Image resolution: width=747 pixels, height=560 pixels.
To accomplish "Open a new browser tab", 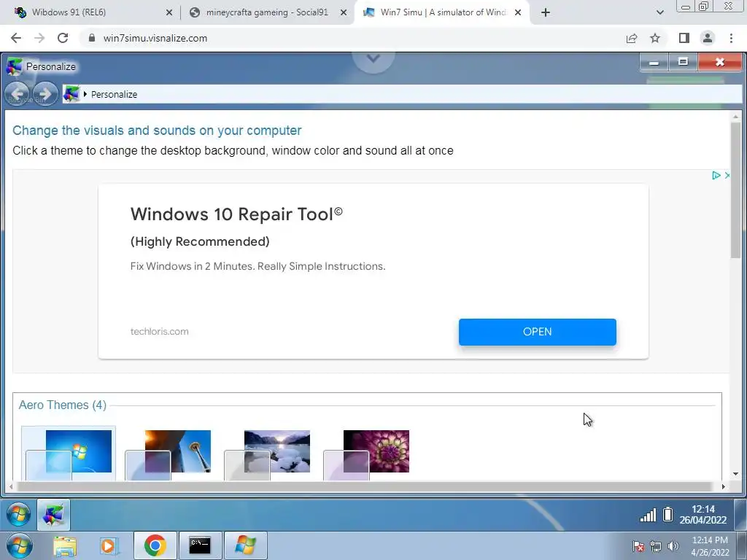I will click(x=546, y=13).
